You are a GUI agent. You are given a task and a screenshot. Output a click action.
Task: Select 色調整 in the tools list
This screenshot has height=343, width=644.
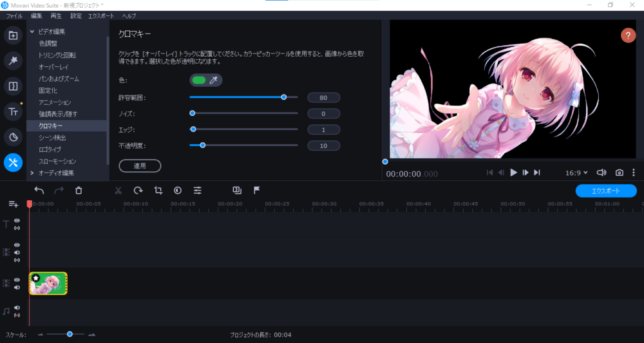pyautogui.click(x=48, y=43)
